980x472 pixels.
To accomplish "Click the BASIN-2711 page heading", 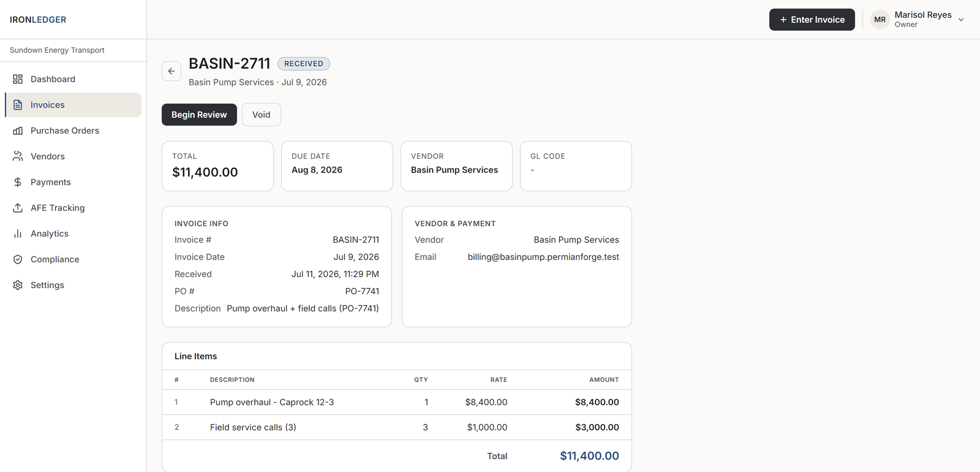I will (230, 64).
